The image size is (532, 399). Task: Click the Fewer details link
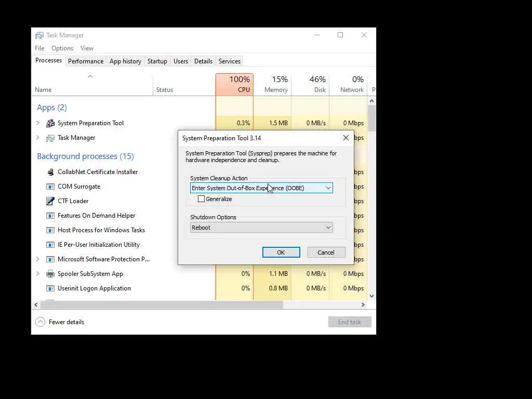pos(66,322)
